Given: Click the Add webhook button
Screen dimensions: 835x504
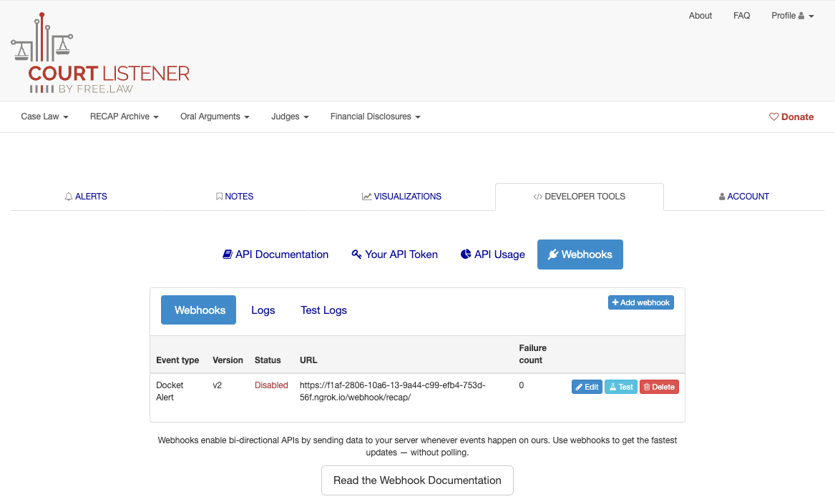Looking at the screenshot, I should (640, 302).
